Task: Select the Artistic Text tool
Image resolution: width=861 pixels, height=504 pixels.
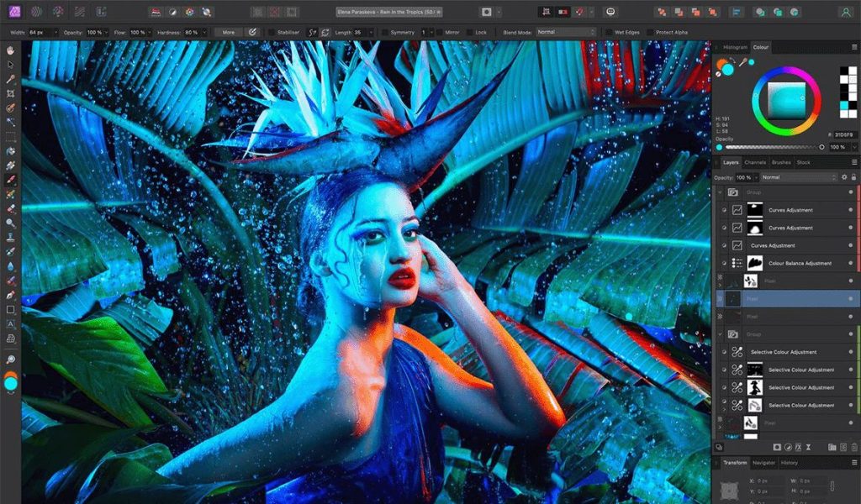Action: point(10,324)
